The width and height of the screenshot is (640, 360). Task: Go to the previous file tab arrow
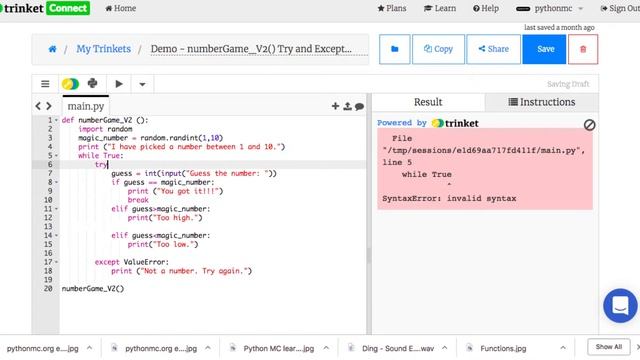[38, 106]
